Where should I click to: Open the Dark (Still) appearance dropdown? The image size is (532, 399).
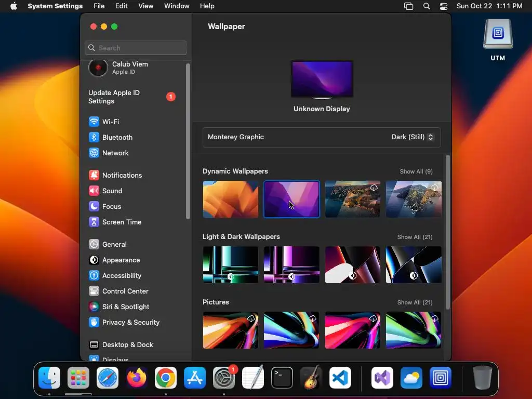tap(412, 137)
